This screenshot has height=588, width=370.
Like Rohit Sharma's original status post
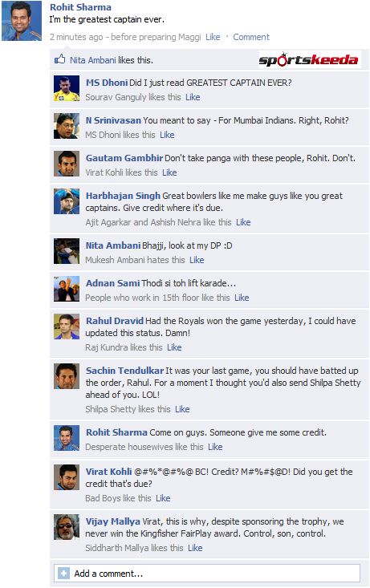(213, 37)
